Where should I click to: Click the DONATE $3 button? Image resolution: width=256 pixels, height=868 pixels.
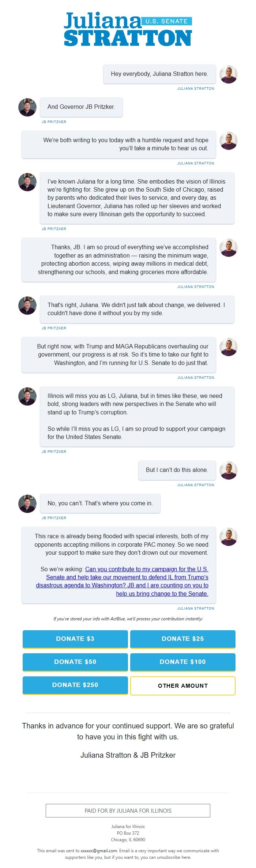75,639
